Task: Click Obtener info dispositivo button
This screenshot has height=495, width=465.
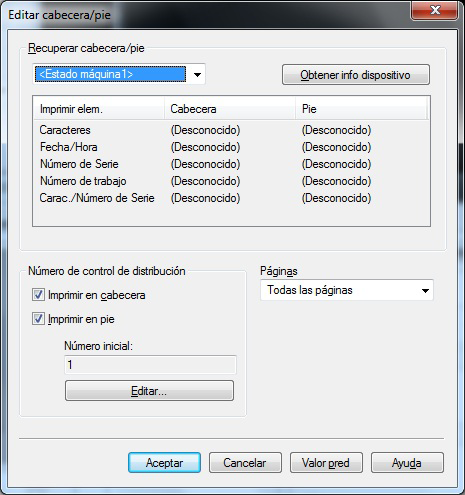Action: pyautogui.click(x=356, y=75)
